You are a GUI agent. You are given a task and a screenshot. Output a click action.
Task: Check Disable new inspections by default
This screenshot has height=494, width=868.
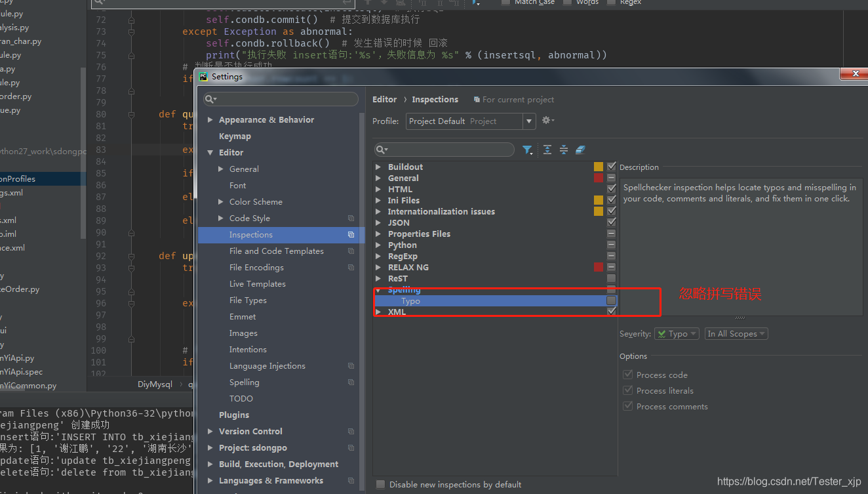(380, 484)
